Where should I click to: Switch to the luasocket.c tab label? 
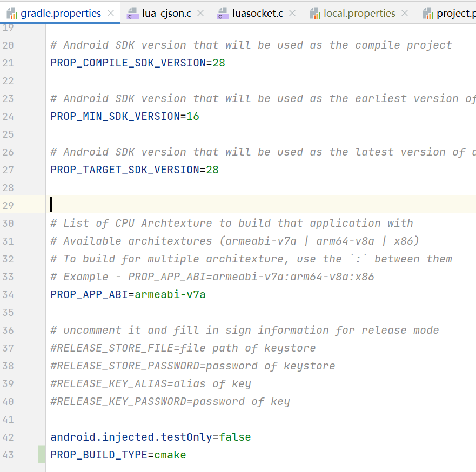[x=258, y=14]
